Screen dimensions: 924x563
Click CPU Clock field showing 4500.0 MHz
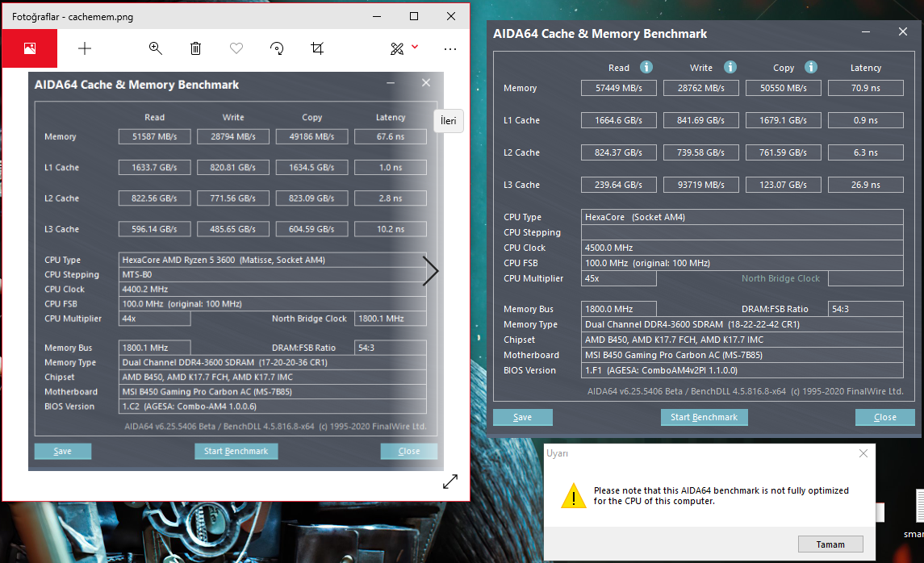coord(742,248)
